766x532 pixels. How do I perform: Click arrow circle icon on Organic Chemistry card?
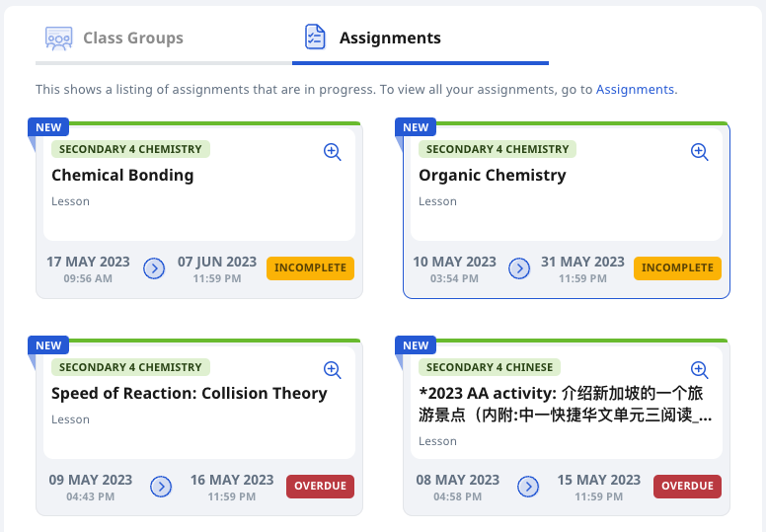tap(519, 268)
